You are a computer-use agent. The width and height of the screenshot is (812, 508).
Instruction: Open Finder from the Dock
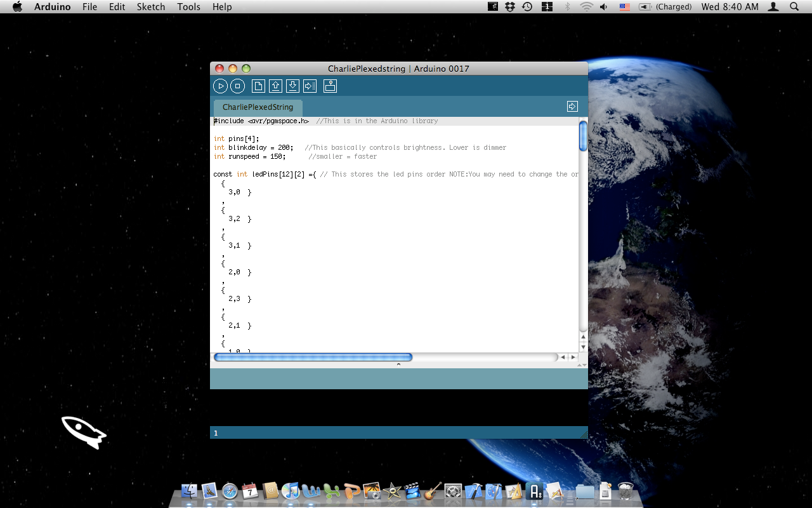coord(190,491)
